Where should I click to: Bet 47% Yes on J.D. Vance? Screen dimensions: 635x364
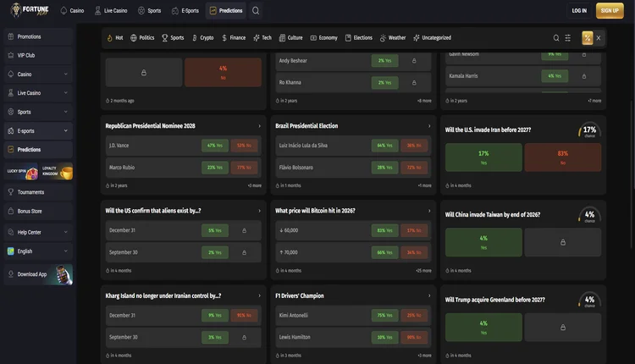[215, 146]
